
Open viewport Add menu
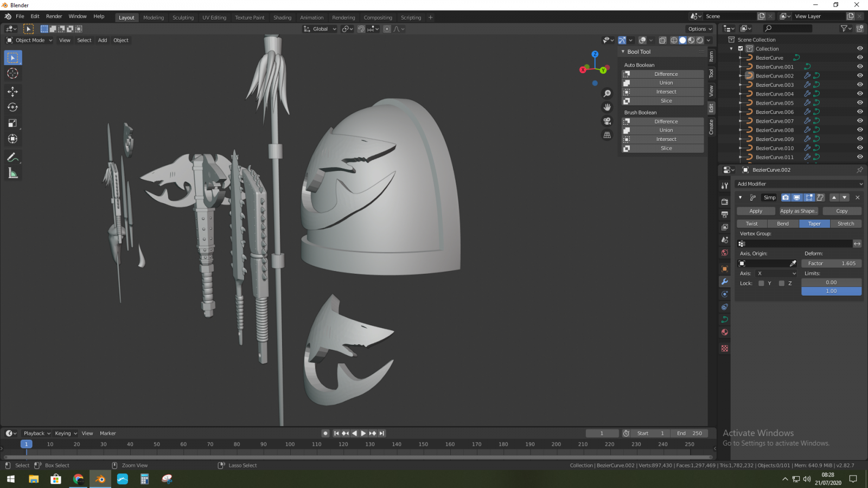(103, 40)
